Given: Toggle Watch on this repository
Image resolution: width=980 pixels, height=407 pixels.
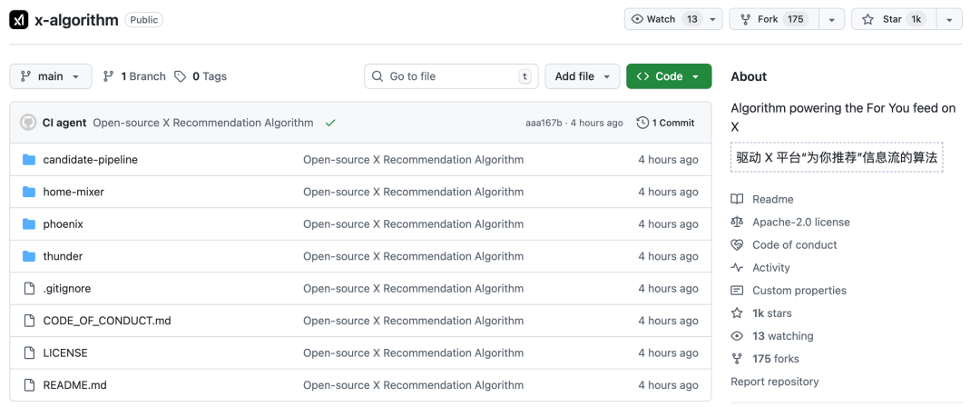Looking at the screenshot, I should (x=665, y=19).
